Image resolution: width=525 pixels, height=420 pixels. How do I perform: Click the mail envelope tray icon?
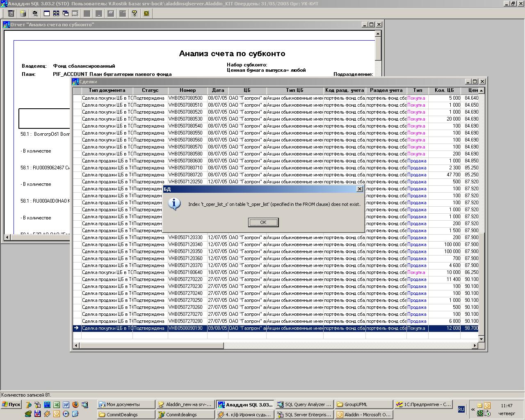tap(479, 405)
